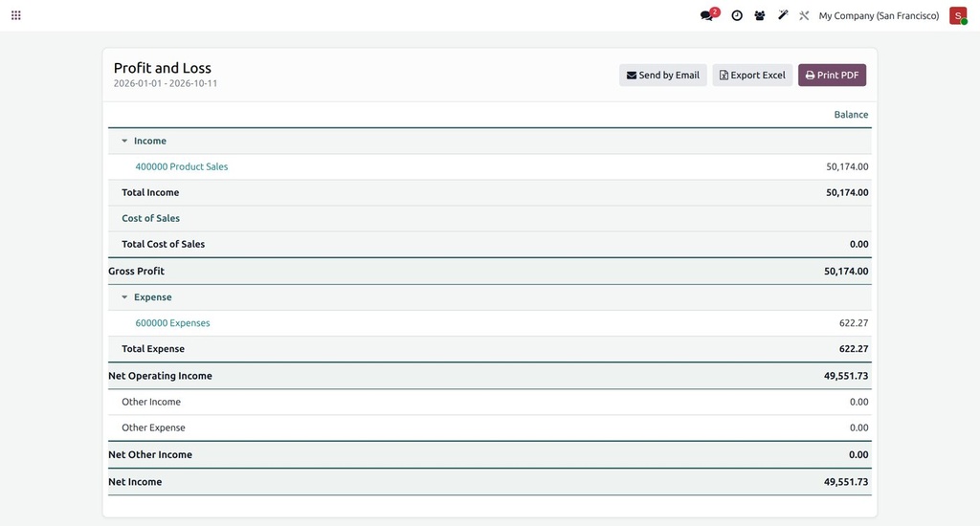Click the Total Income row label
Screen dimensions: 980x526
pos(150,192)
